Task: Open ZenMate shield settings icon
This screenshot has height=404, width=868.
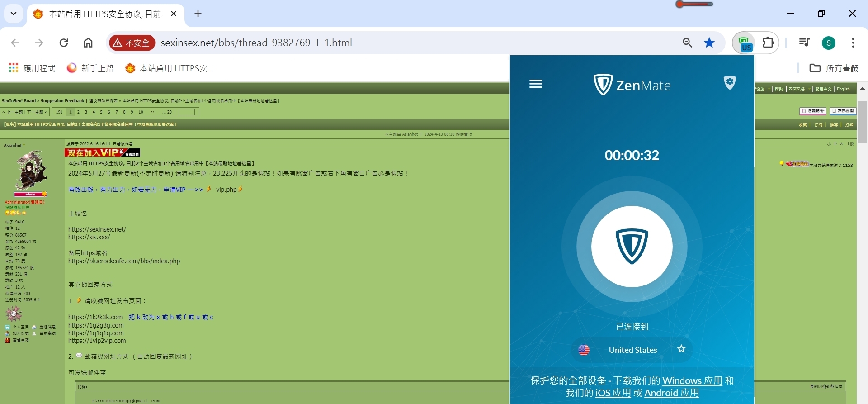Action: pyautogui.click(x=730, y=83)
